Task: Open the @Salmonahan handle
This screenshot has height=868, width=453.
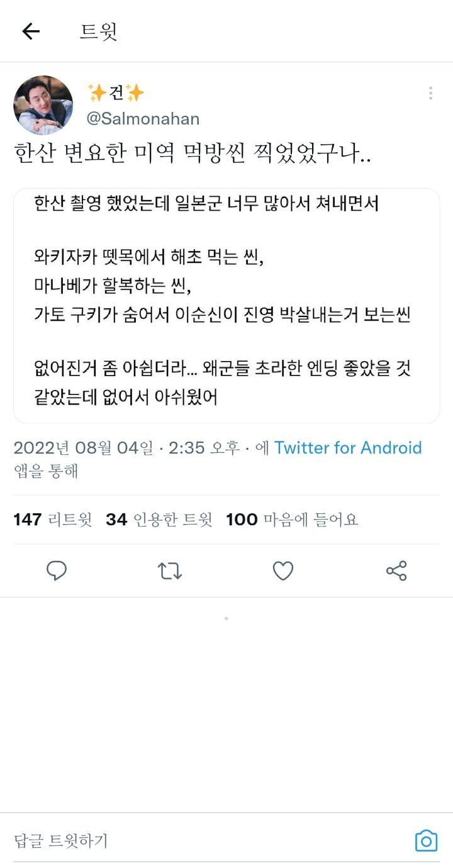Action: [143, 119]
